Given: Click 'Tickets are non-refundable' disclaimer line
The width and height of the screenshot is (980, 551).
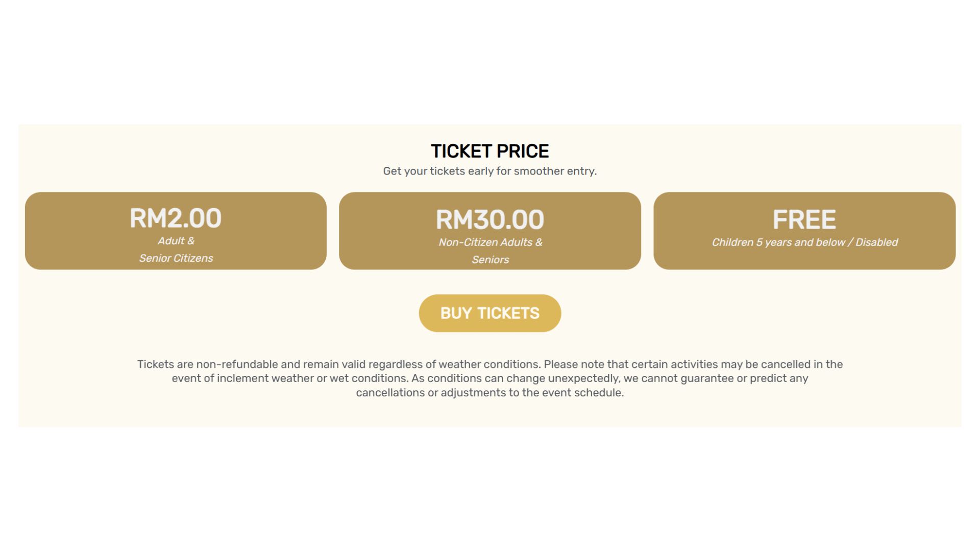Looking at the screenshot, I should click(x=489, y=364).
